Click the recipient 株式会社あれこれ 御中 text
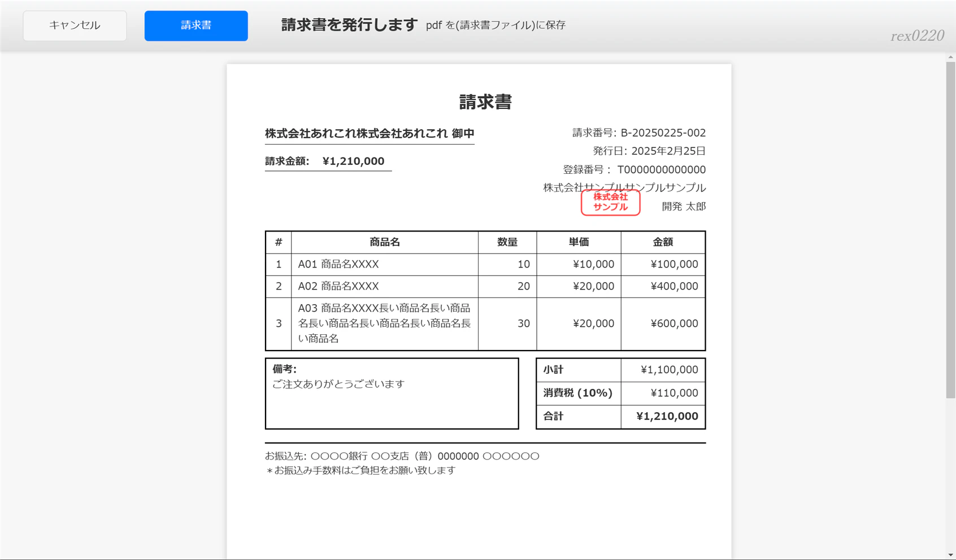The width and height of the screenshot is (956, 560). 370,134
